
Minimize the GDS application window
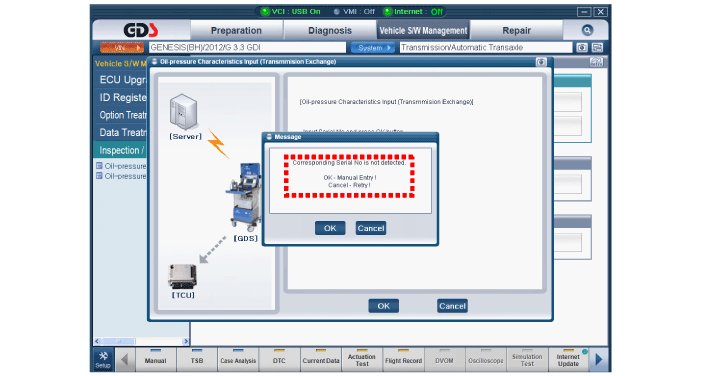[x=583, y=12]
